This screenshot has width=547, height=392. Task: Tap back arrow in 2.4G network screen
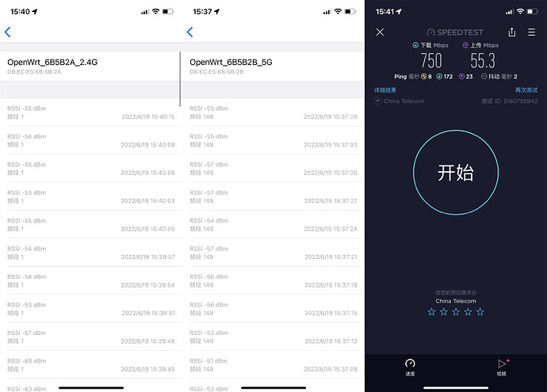pos(8,32)
